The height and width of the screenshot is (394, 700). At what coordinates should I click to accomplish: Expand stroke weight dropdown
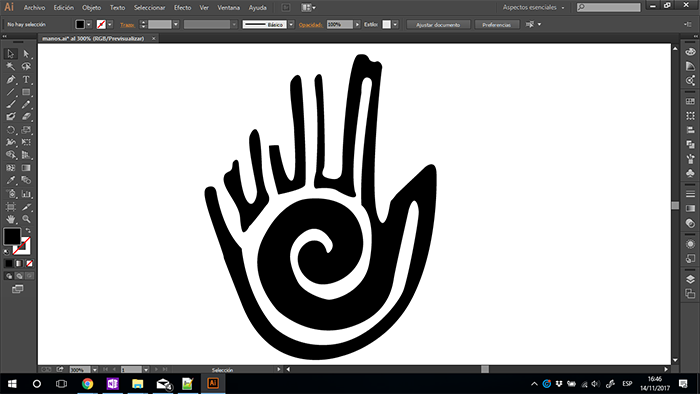pyautogui.click(x=176, y=25)
